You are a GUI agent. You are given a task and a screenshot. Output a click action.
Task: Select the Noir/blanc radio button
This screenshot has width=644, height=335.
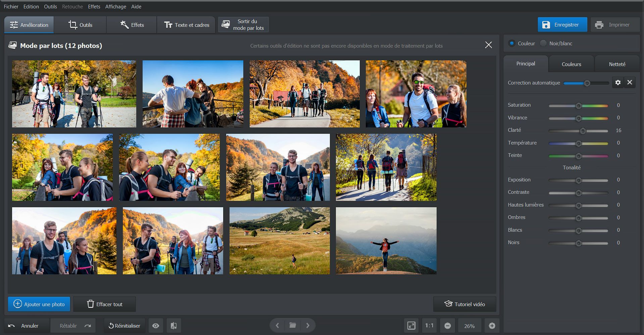(543, 44)
